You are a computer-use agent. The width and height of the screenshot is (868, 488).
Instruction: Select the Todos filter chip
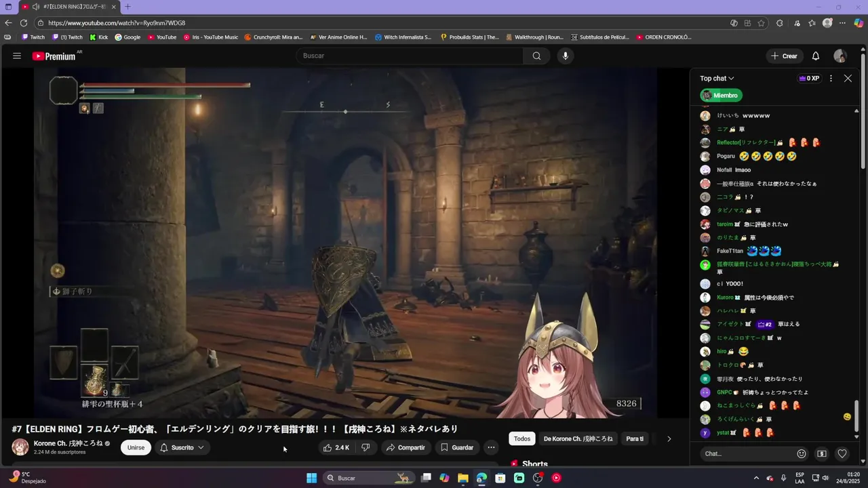[522, 439]
